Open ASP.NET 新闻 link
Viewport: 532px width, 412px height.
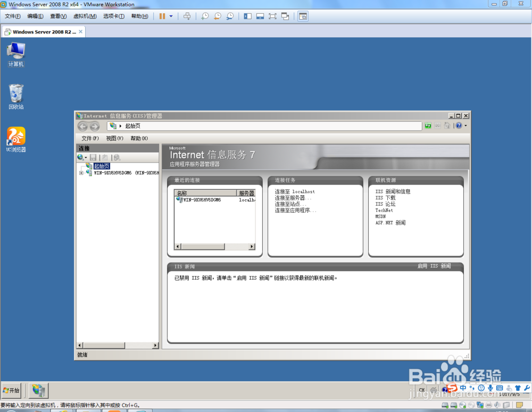click(x=390, y=223)
